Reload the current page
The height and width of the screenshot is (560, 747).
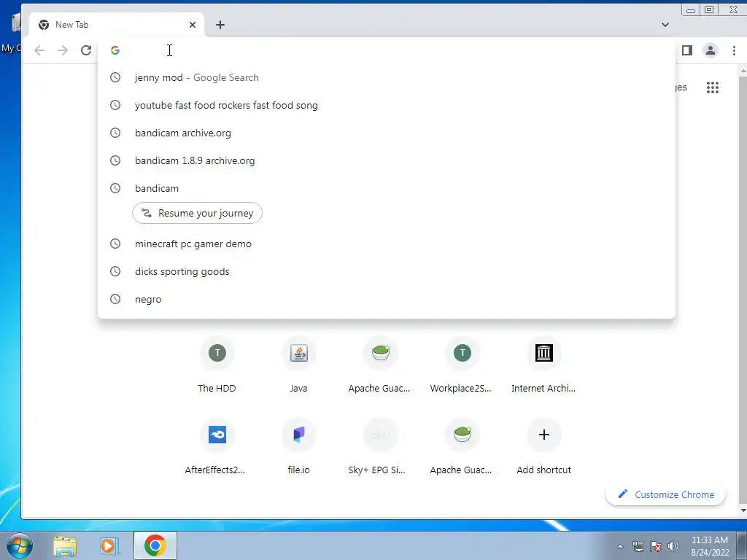coord(86,50)
